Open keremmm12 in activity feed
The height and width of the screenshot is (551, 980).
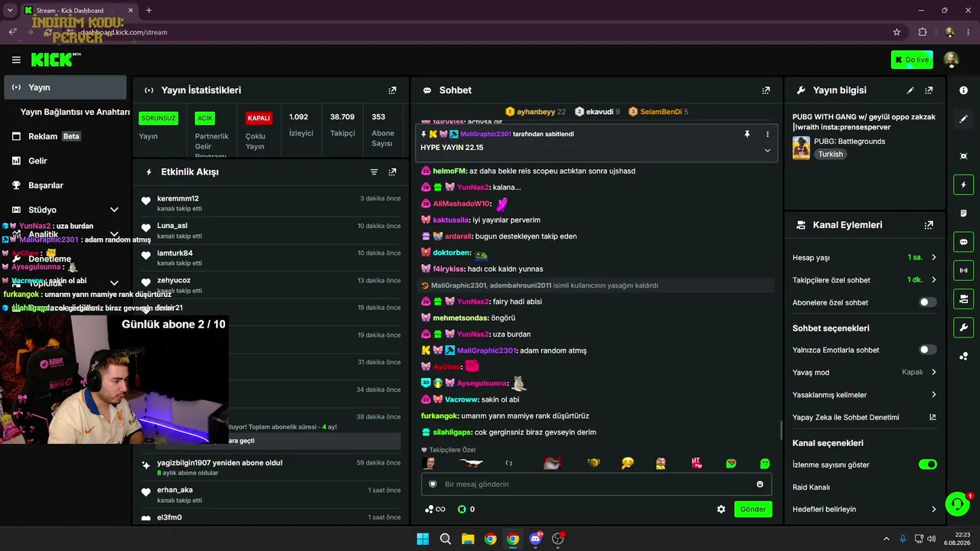178,199
